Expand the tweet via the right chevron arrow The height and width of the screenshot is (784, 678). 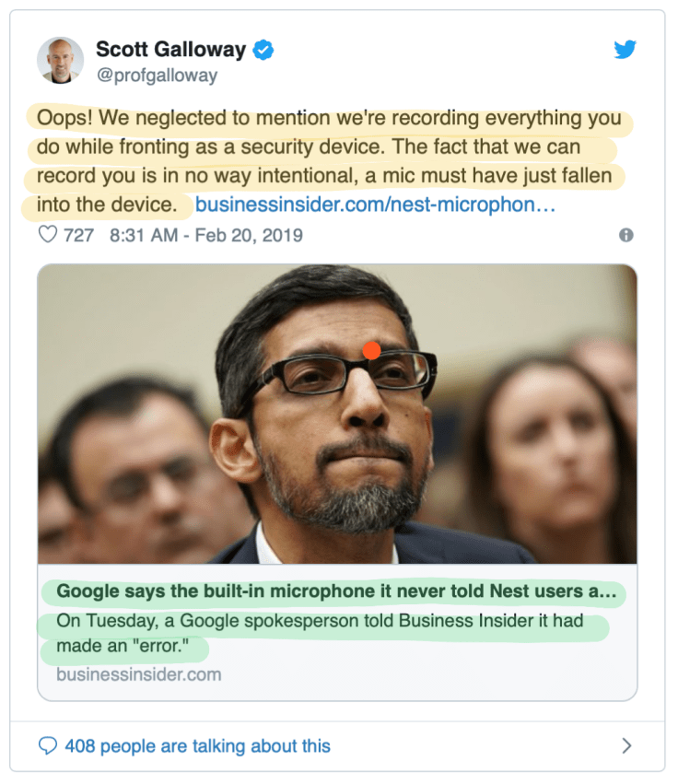click(x=628, y=745)
